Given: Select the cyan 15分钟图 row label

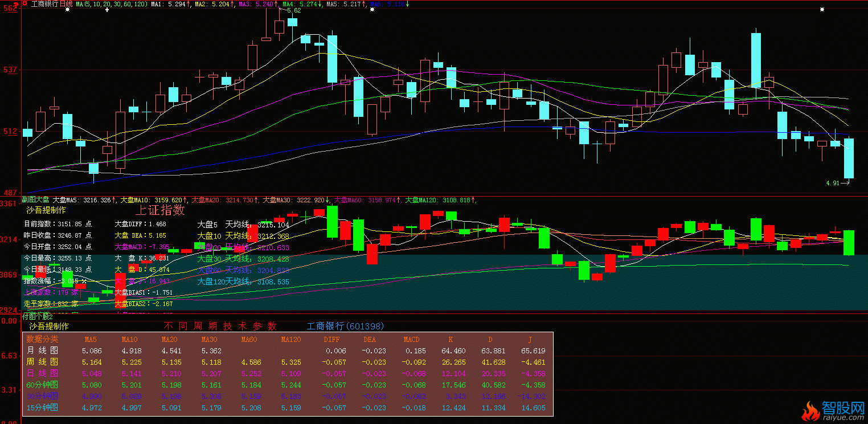Looking at the screenshot, I should point(42,407).
